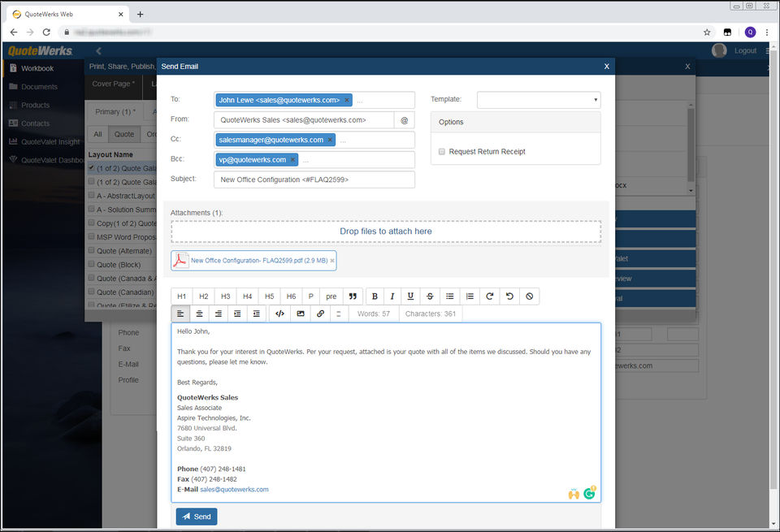
Task: Remove the FLAQ2599 PDF attachment
Action: click(332, 261)
